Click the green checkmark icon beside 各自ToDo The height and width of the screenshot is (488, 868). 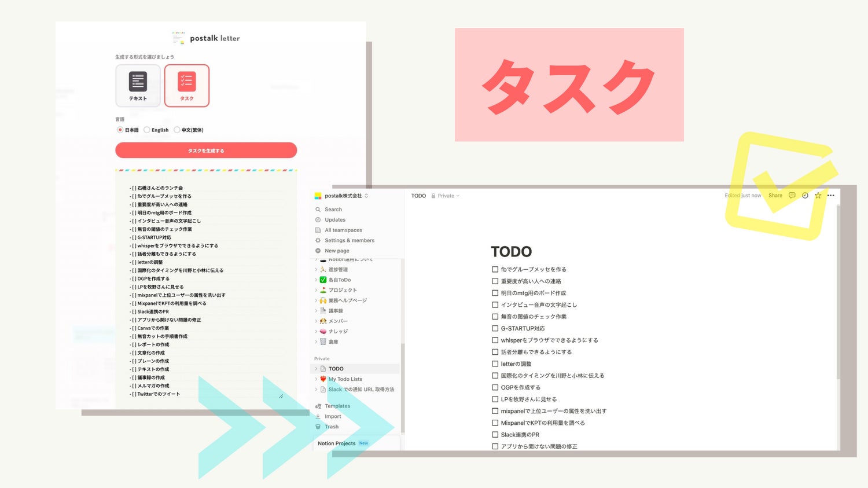pos(323,280)
